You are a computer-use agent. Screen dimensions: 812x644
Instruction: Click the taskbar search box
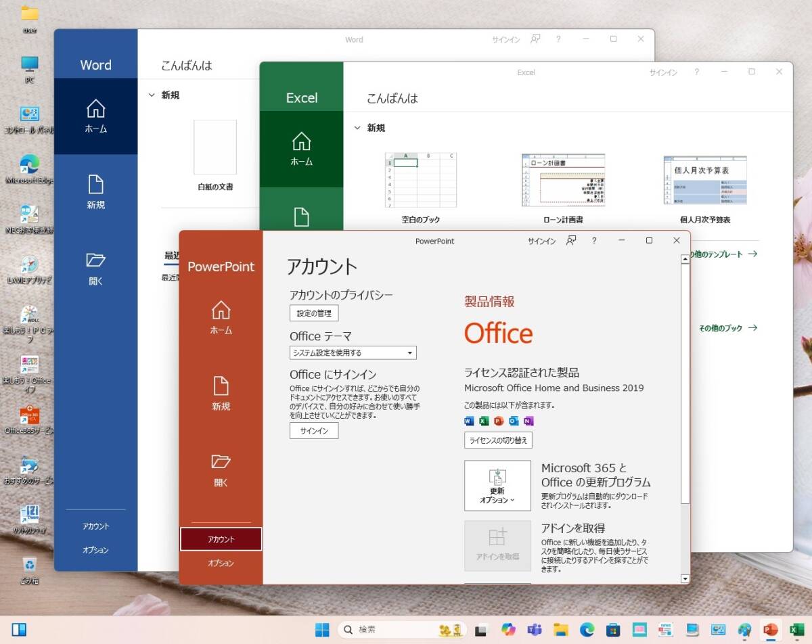pyautogui.click(x=402, y=630)
